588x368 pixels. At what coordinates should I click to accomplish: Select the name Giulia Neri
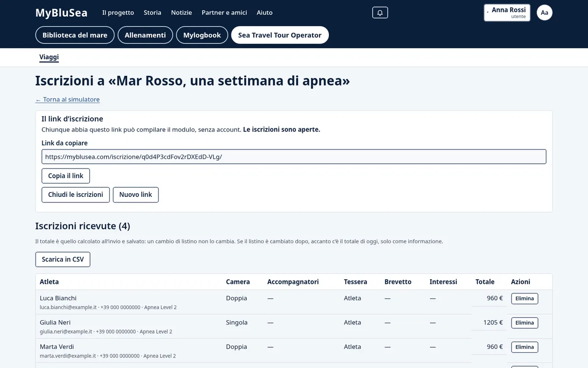(x=55, y=322)
